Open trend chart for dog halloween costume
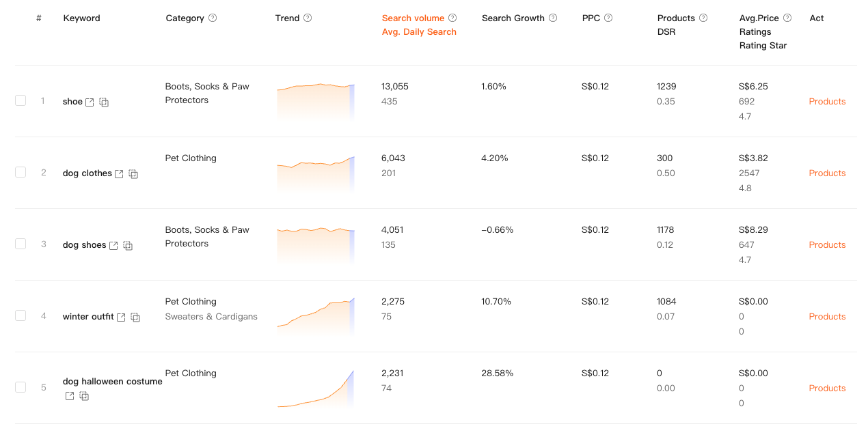This screenshot has height=424, width=868. [x=316, y=389]
